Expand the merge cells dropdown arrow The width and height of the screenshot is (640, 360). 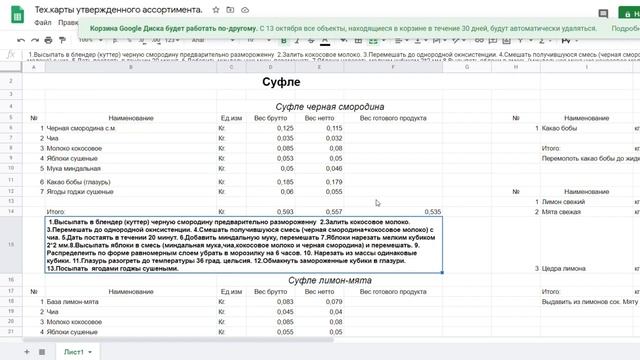click(x=384, y=40)
